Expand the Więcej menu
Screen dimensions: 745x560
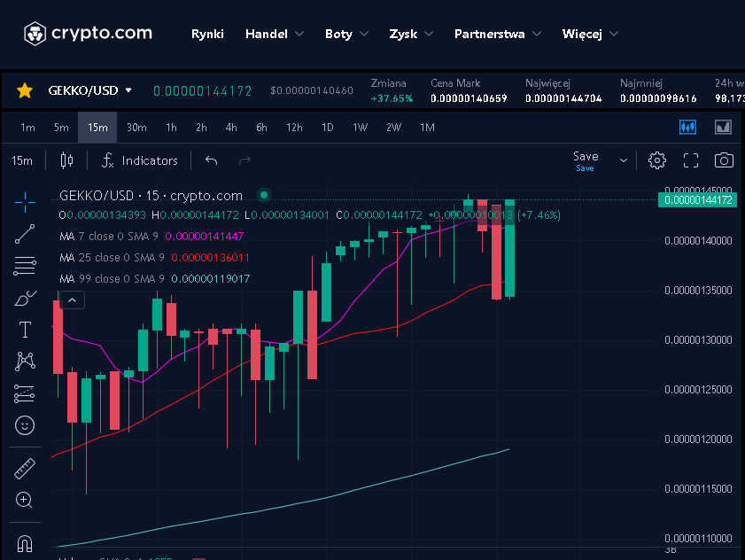tap(590, 34)
